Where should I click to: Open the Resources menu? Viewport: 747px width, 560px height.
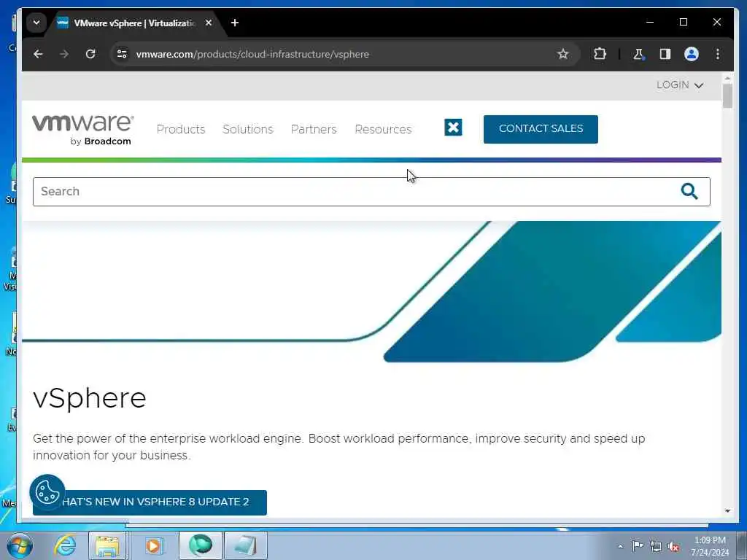[383, 129]
